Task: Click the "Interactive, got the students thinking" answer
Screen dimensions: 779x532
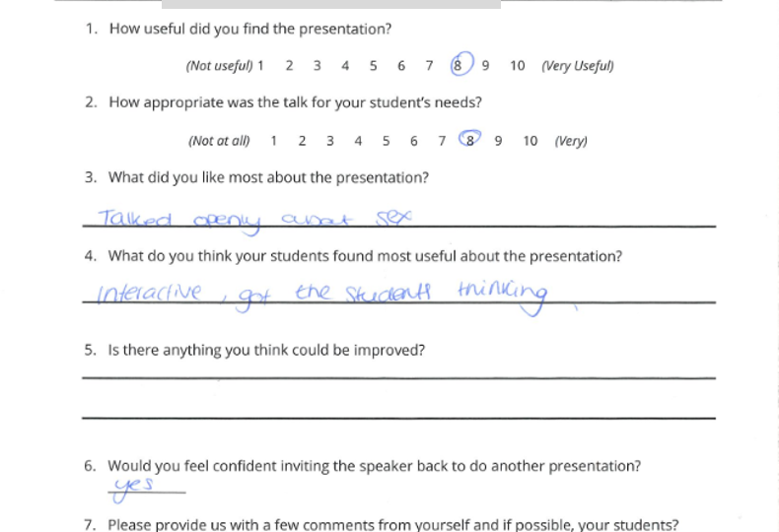Action: point(322,297)
